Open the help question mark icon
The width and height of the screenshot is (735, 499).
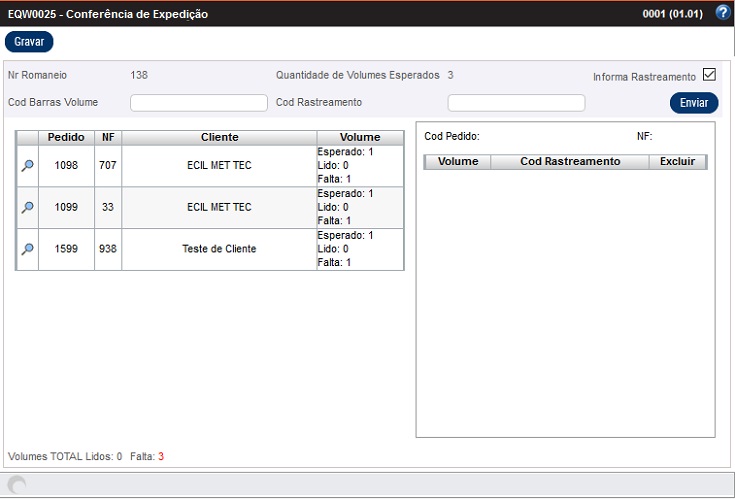tap(723, 13)
